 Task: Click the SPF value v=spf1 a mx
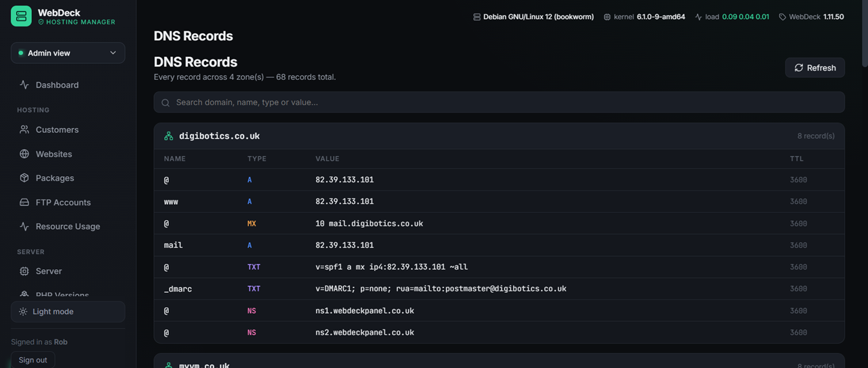(391, 267)
